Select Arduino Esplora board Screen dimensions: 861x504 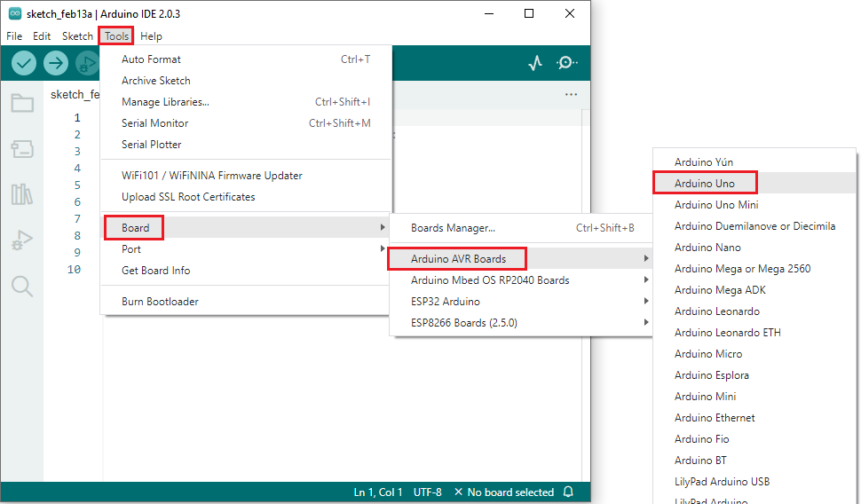tap(755, 375)
